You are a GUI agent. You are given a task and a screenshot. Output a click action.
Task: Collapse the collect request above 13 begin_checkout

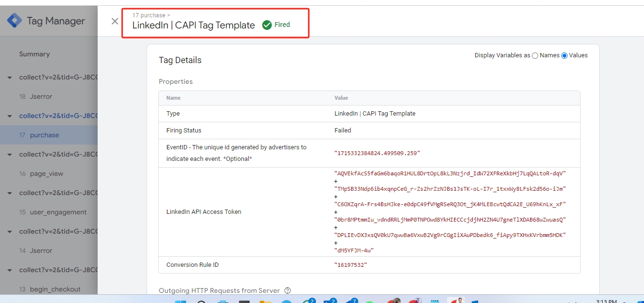click(x=10, y=270)
